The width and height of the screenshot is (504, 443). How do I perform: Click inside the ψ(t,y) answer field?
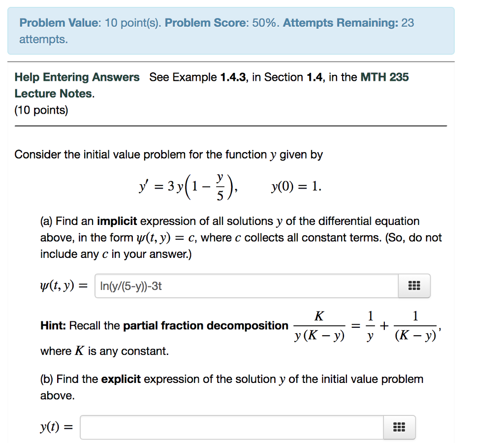coord(221,285)
